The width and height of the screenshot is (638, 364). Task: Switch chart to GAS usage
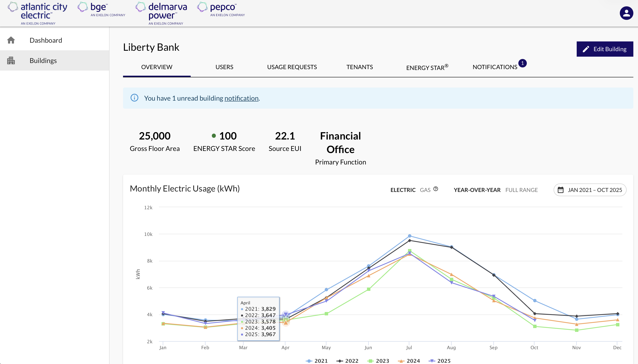[425, 190]
